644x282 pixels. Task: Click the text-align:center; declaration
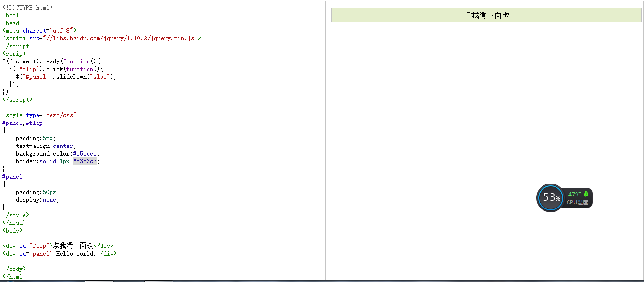click(x=46, y=146)
